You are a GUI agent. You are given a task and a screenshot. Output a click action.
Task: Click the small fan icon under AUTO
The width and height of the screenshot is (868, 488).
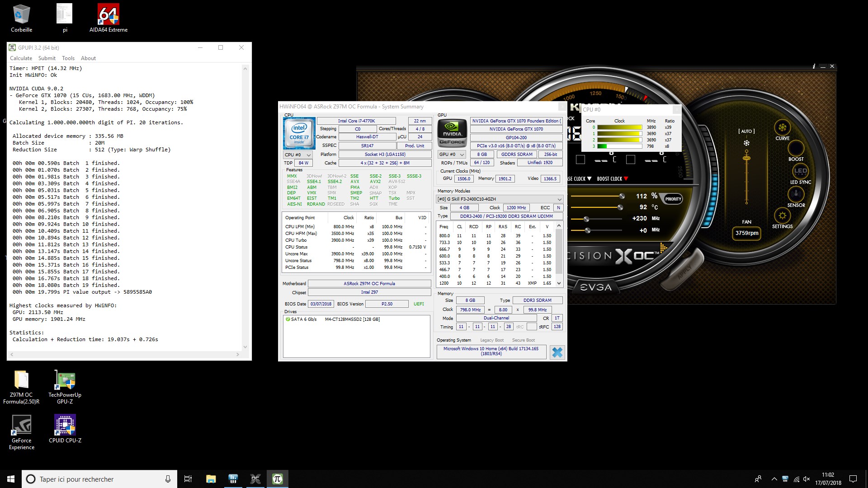tap(746, 143)
